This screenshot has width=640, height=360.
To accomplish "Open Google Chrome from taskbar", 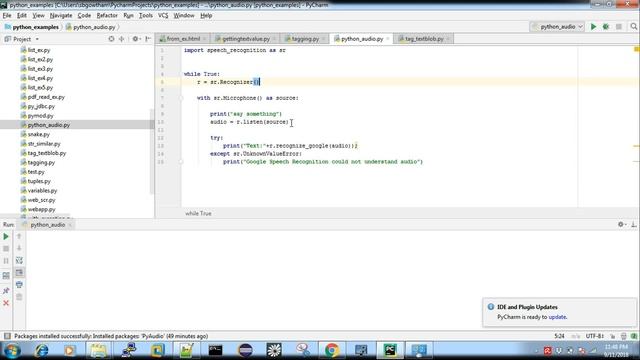I will 332,350.
